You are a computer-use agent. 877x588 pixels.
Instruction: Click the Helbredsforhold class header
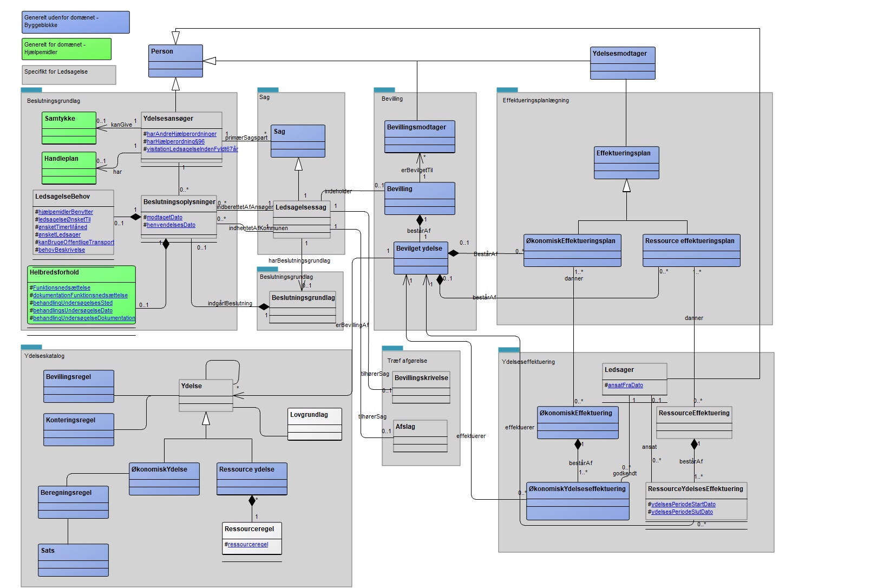[81, 273]
